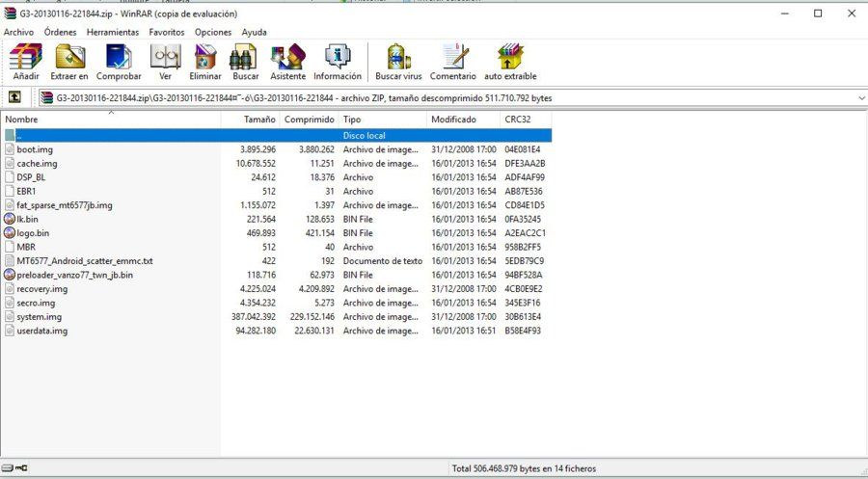Click the Añadir toolbar icon
Viewport: 868px width, 479px height.
click(x=25, y=57)
